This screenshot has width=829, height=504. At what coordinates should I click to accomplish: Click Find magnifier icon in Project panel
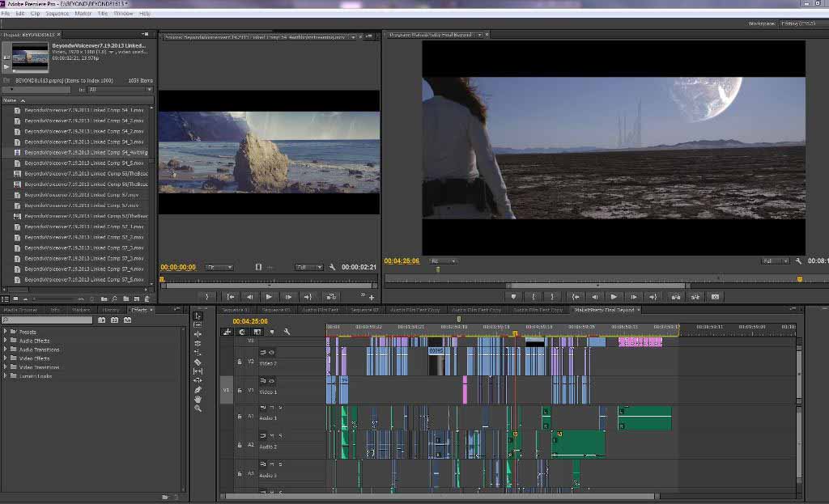tap(115, 299)
